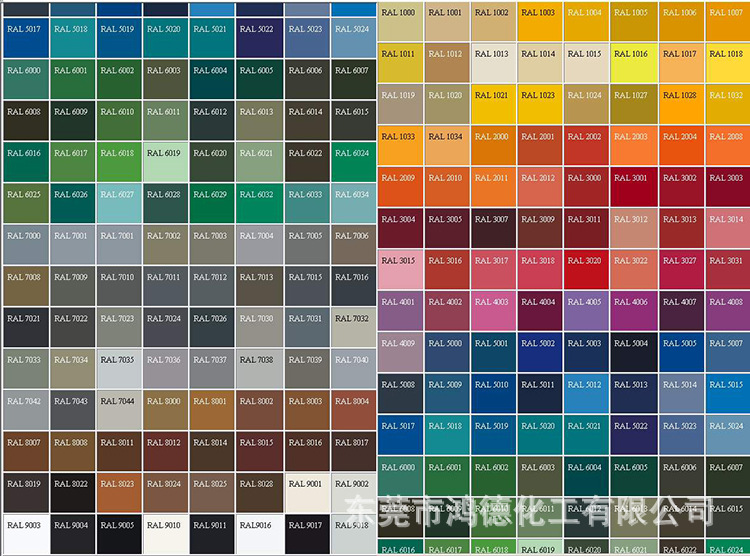Select the RAL 9005 jet black swatch
Screen dimensions: 750x556
[x=119, y=534]
